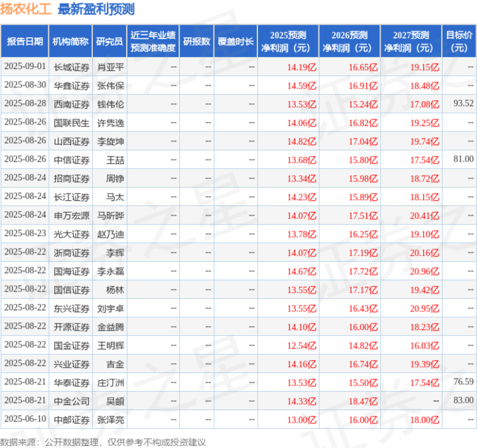Select the 中金公司 institution cell
This screenshot has height=448, width=477.
72,401
